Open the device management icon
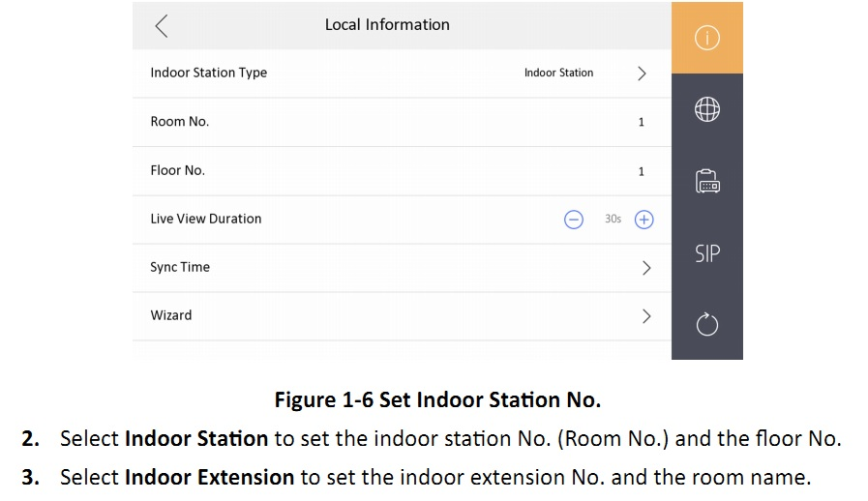Image resolution: width=868 pixels, height=501 pixels. (707, 181)
